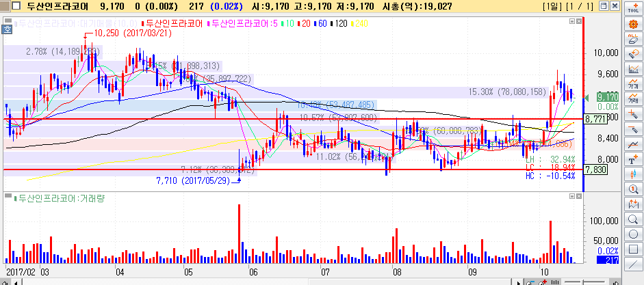Image resolution: width=644 pixels, height=285 pixels.
Task: Select the add-line plus pencil tool
Action: coord(633,113)
